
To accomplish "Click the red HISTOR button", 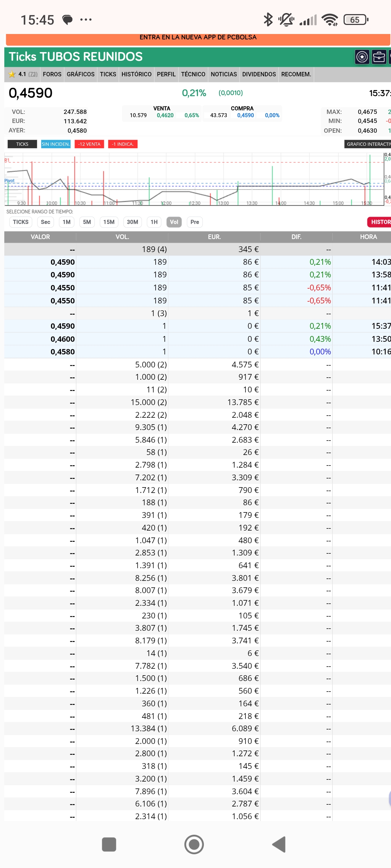I will click(380, 222).
